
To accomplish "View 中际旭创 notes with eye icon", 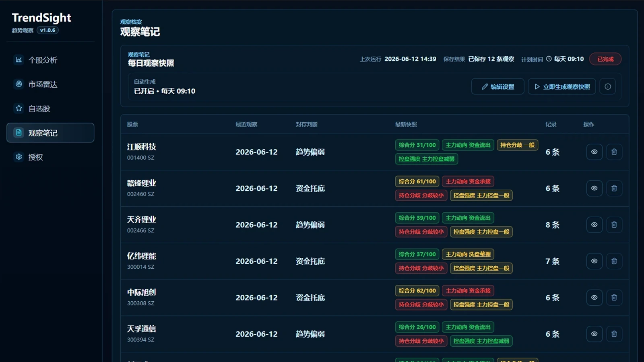I will pos(594,297).
